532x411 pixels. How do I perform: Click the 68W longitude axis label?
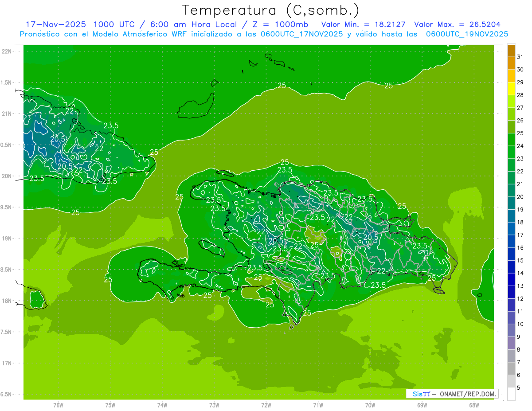point(473,405)
